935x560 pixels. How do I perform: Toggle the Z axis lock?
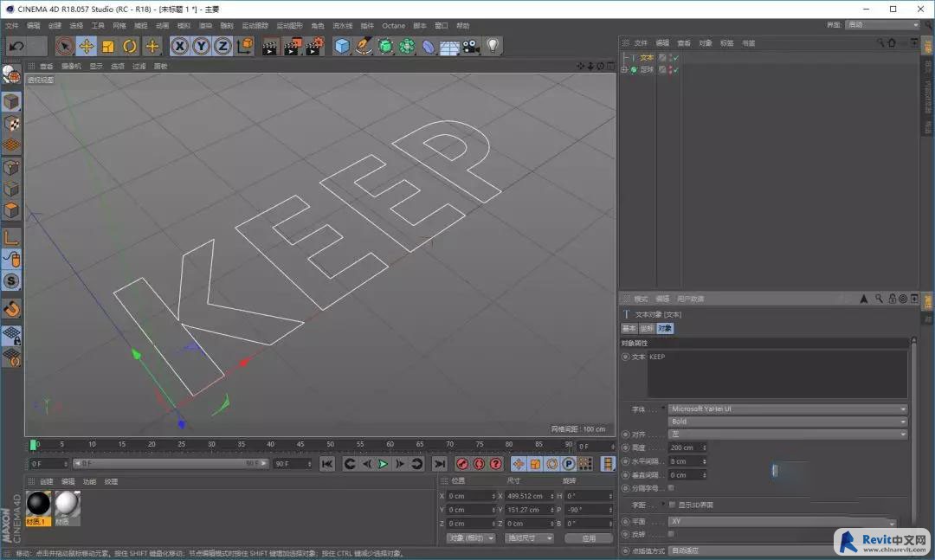tap(222, 46)
